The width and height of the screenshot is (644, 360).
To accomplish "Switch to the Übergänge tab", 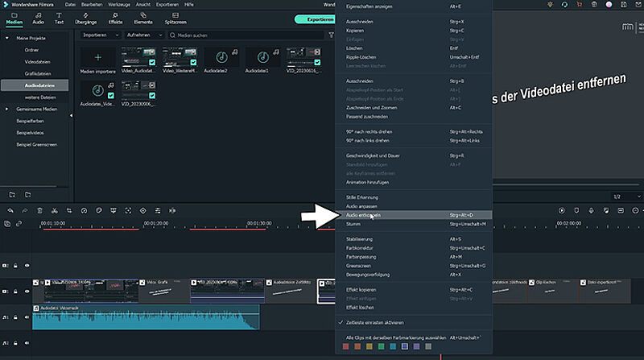I will coord(86,19).
